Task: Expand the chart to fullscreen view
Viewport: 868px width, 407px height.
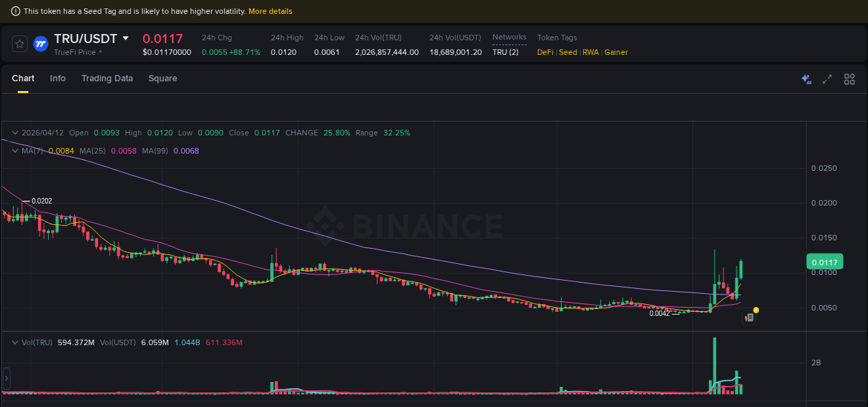Action: [x=827, y=79]
